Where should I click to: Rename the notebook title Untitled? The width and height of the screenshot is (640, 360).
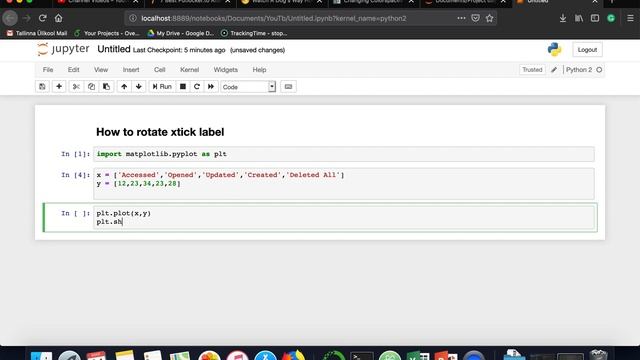[x=113, y=49]
